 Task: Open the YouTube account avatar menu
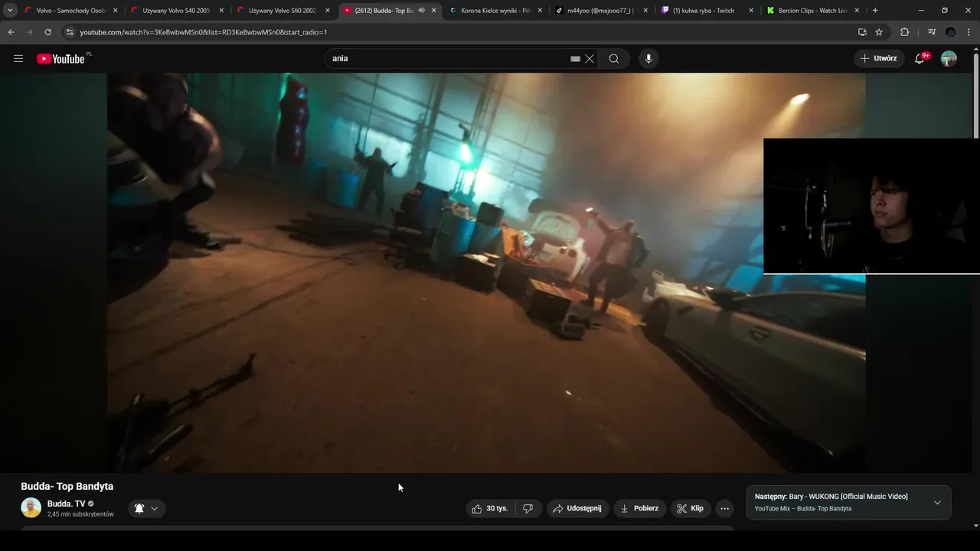pyautogui.click(x=949, y=58)
